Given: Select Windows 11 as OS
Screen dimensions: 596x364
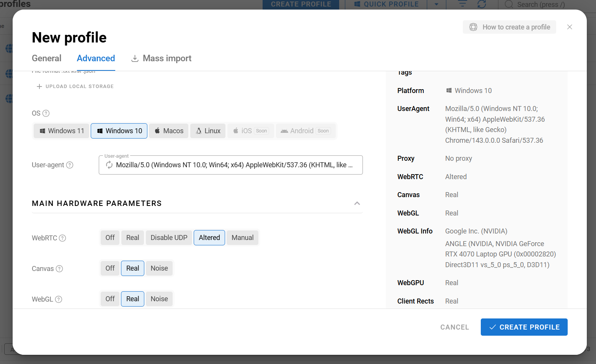Looking at the screenshot, I should point(62,131).
